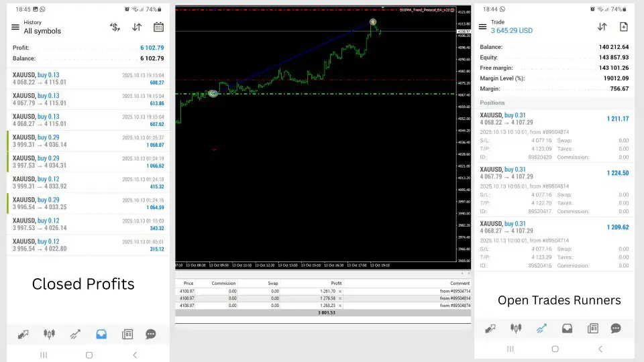Select closed trade with profit 608.27

pyautogui.click(x=89, y=78)
